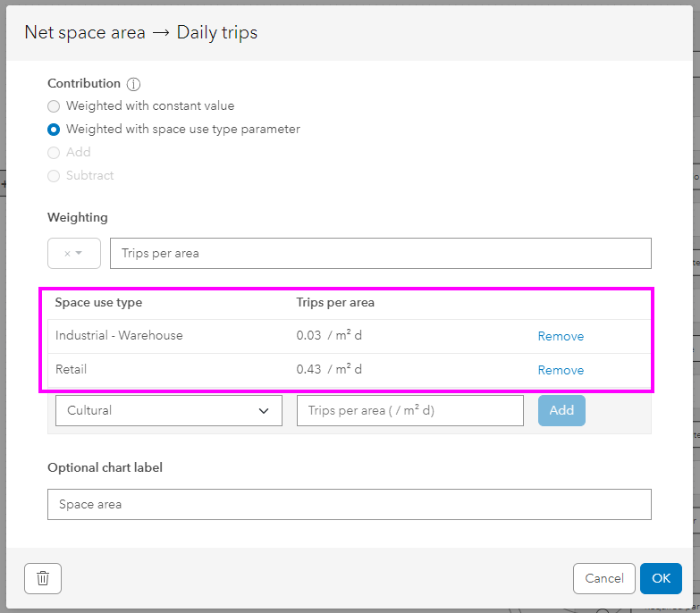Select the Industrial - Warehouse row label

119,336
